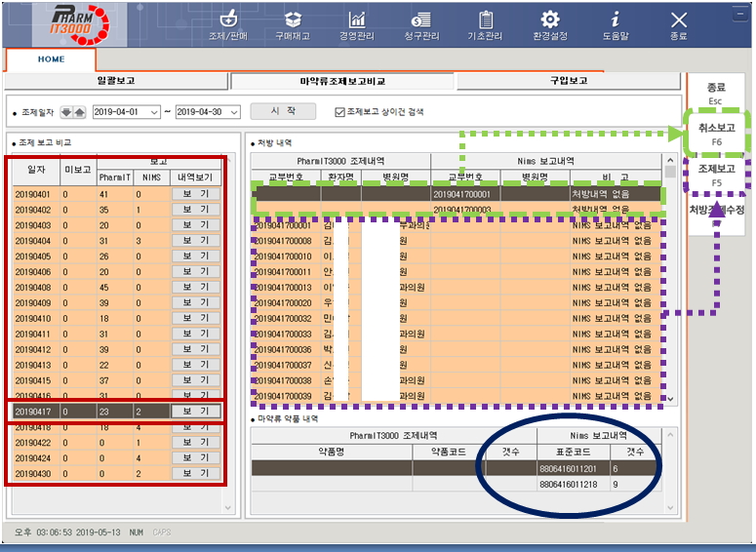Click the 종료 Esc side button
Image resolution: width=756 pixels, height=552 pixels.
point(716,93)
